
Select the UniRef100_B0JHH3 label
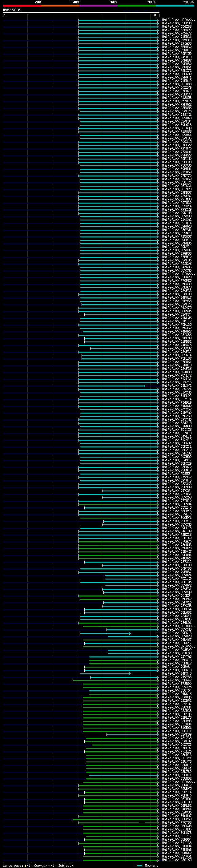pyautogui.click(x=176, y=372)
